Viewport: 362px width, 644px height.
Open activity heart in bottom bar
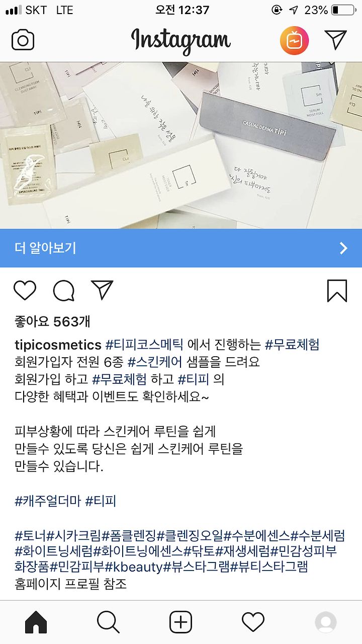click(253, 622)
